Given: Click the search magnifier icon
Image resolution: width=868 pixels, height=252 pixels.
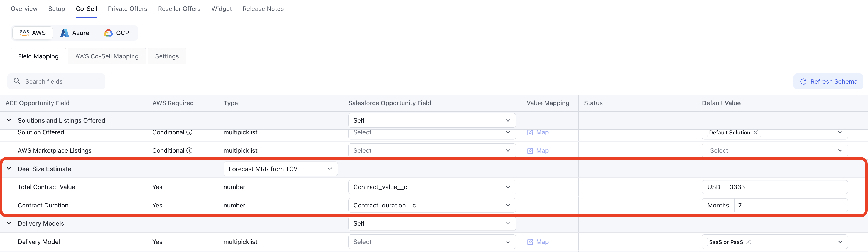Looking at the screenshot, I should point(17,81).
